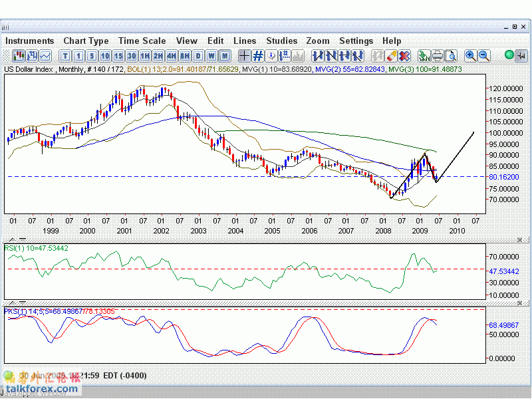Image resolution: width=532 pixels, height=399 pixels.
Task: Switch to 5-minute time scale
Action: [x=92, y=56]
